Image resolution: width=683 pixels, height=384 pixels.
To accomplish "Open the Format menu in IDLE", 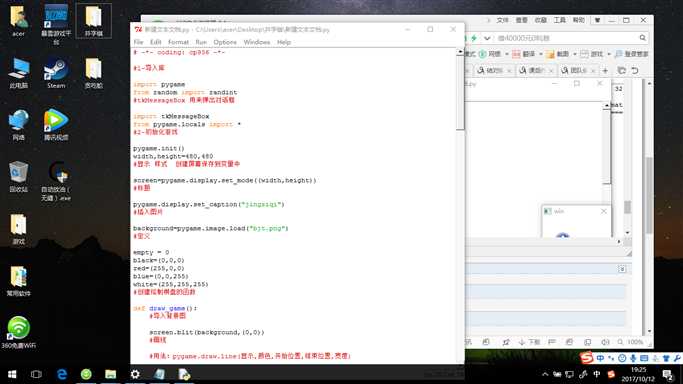I will (178, 42).
